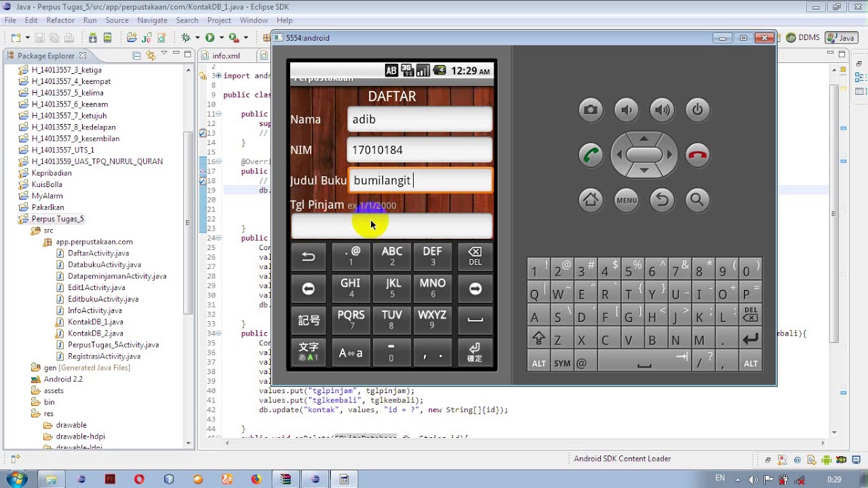868x488 pixels.
Task: Click the Q key on hardware keyboard
Action: point(538,293)
